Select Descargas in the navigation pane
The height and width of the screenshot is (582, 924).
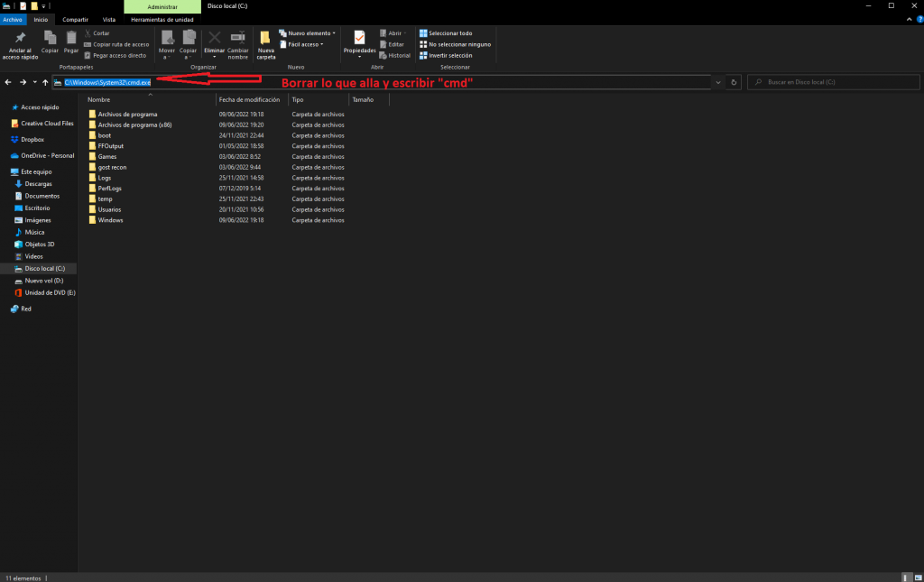click(38, 184)
